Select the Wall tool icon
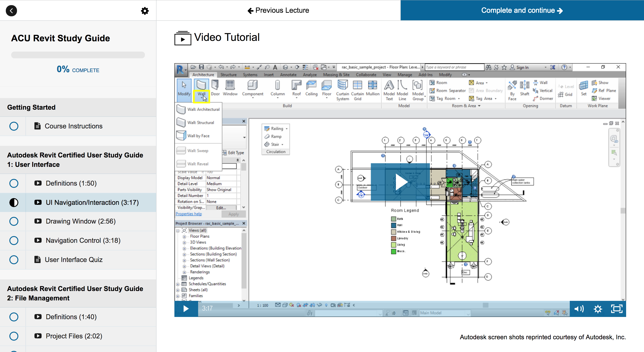The height and width of the screenshot is (352, 644). click(x=201, y=85)
